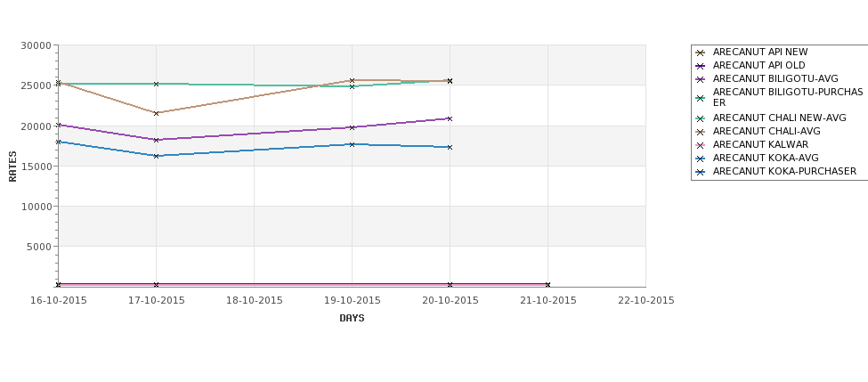Click the 30000 y-axis tick label
Screen dimensions: 868x382
coord(36,45)
